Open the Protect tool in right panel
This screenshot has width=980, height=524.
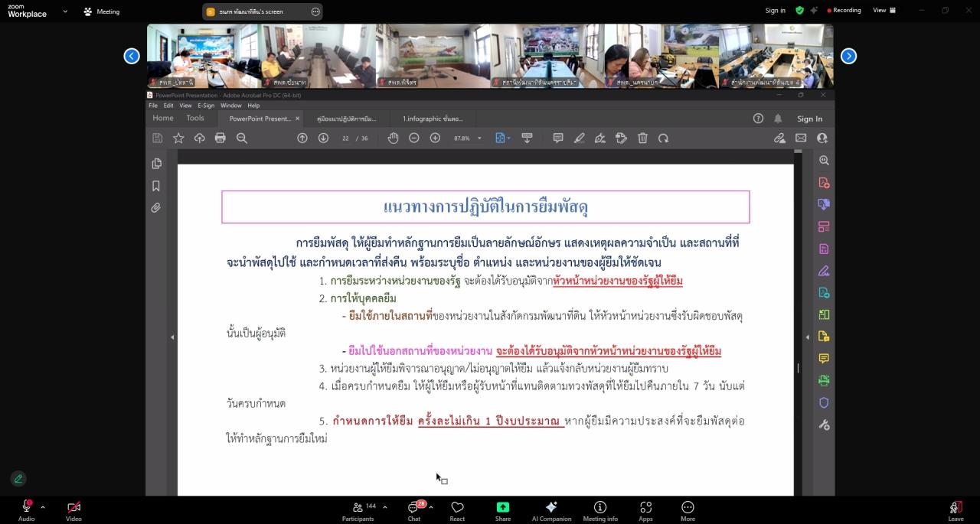(x=824, y=402)
